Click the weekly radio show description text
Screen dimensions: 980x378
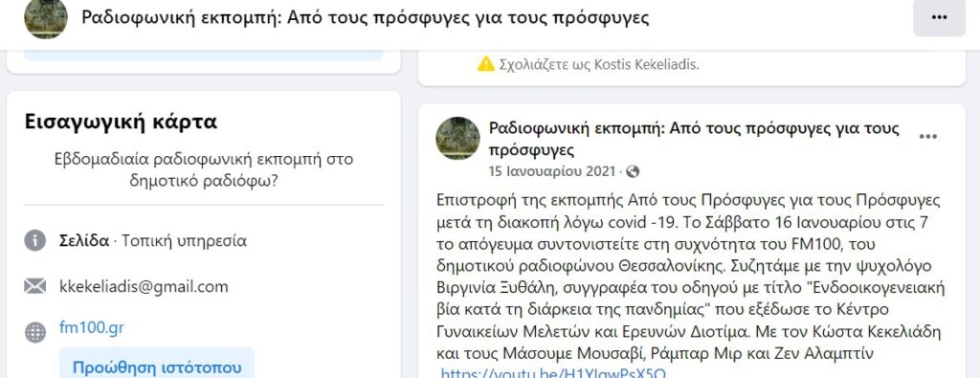tap(204, 170)
